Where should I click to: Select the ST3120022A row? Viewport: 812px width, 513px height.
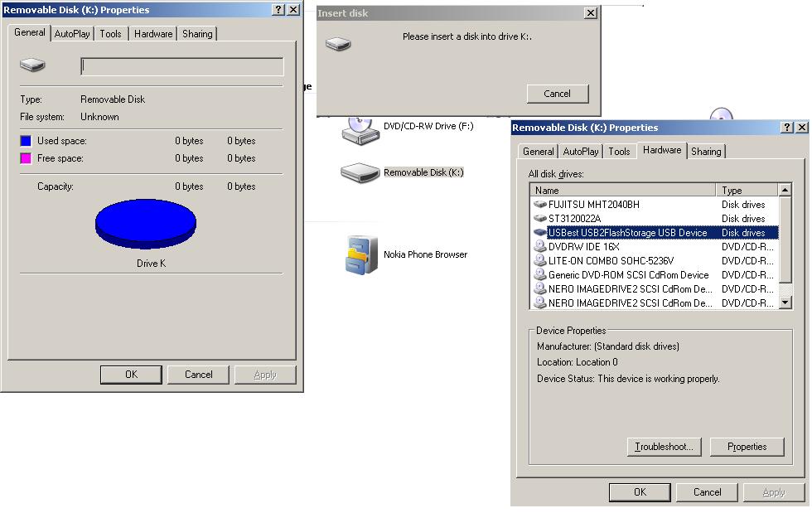[x=655, y=219]
